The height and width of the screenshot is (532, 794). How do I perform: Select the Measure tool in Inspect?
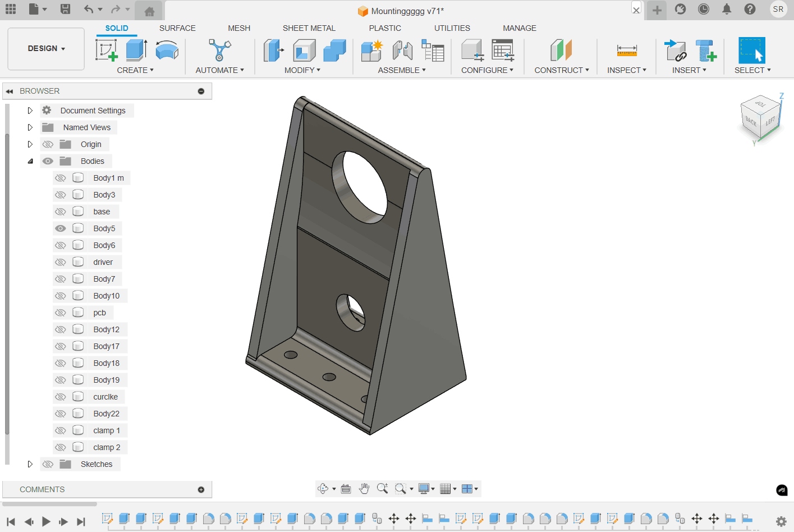coord(627,51)
